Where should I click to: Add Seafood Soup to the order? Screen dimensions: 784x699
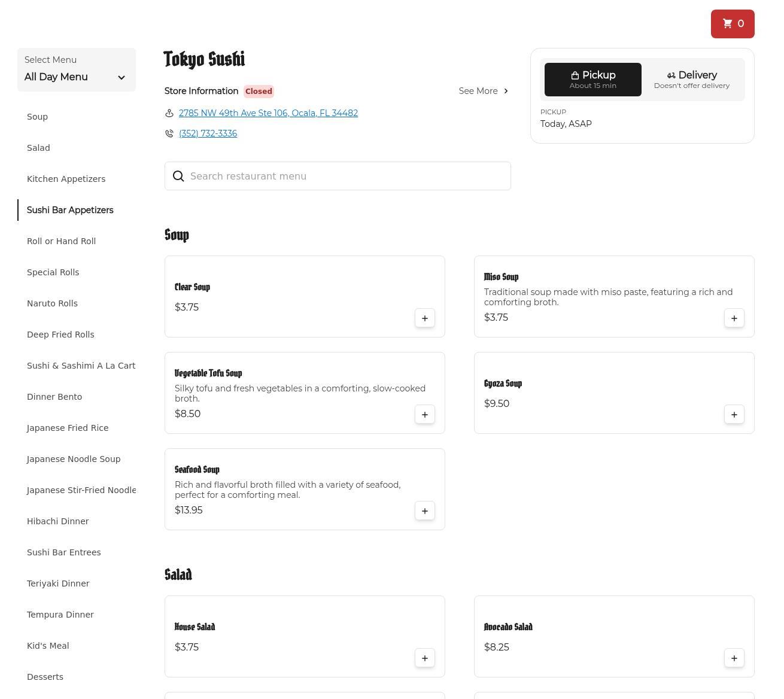coord(424,511)
